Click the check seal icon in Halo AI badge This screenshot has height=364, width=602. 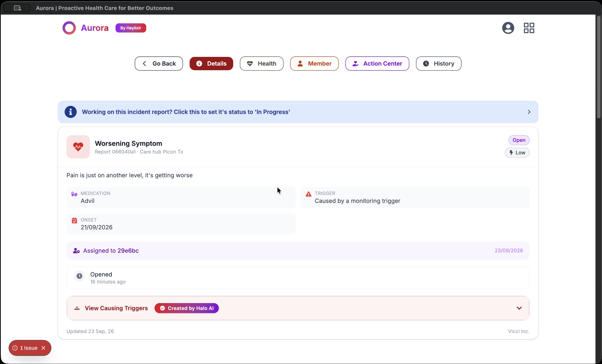click(162, 308)
